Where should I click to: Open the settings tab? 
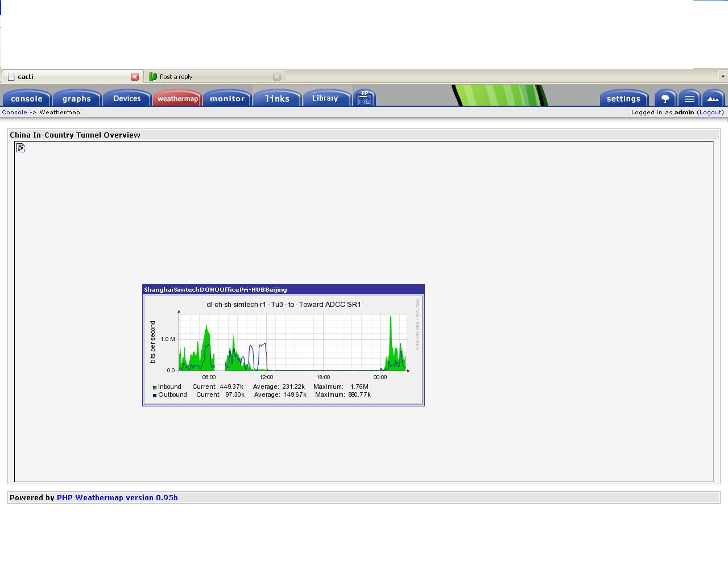tap(624, 98)
